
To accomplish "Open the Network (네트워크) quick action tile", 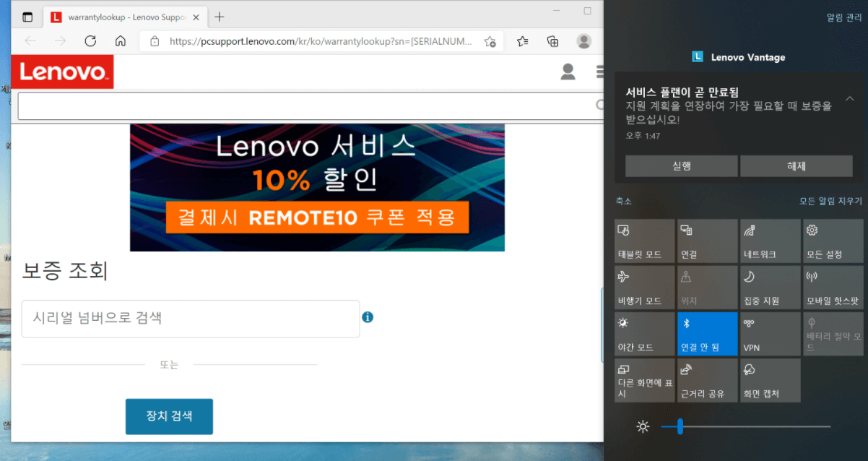I will [x=770, y=241].
